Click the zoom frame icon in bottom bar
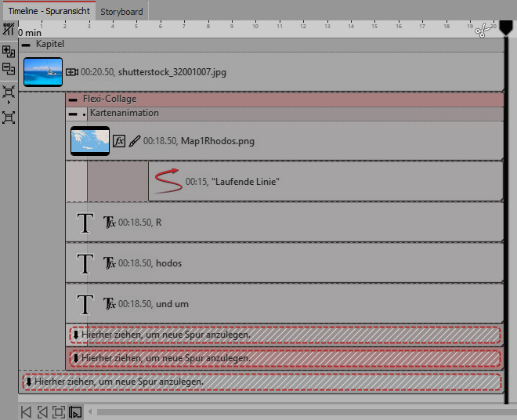This screenshot has width=517, height=420. click(x=59, y=412)
